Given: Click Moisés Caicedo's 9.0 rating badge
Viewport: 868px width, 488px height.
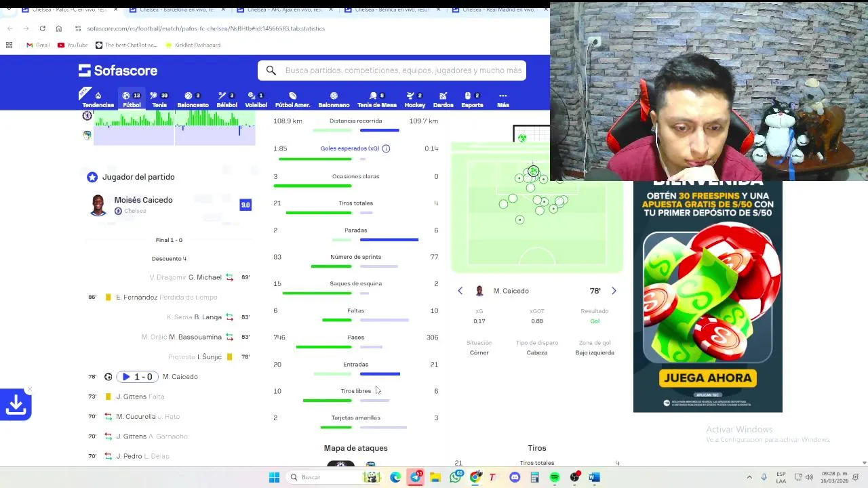Looking at the screenshot, I should (x=245, y=205).
